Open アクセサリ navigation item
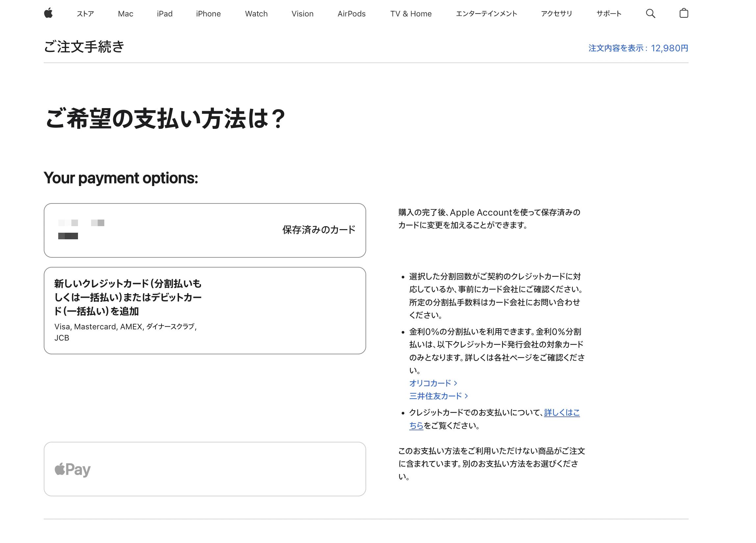Screen dimensions: 756x543 pyautogui.click(x=556, y=14)
